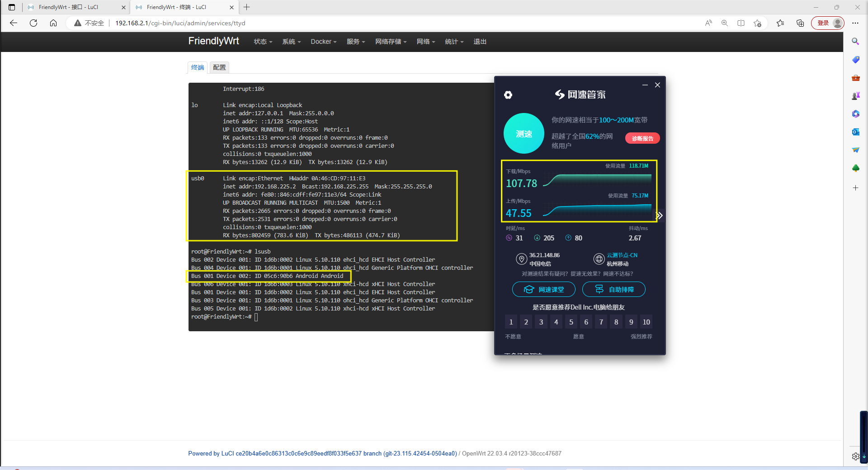Open the sidebar games chess icon
868x470 pixels.
(855, 96)
